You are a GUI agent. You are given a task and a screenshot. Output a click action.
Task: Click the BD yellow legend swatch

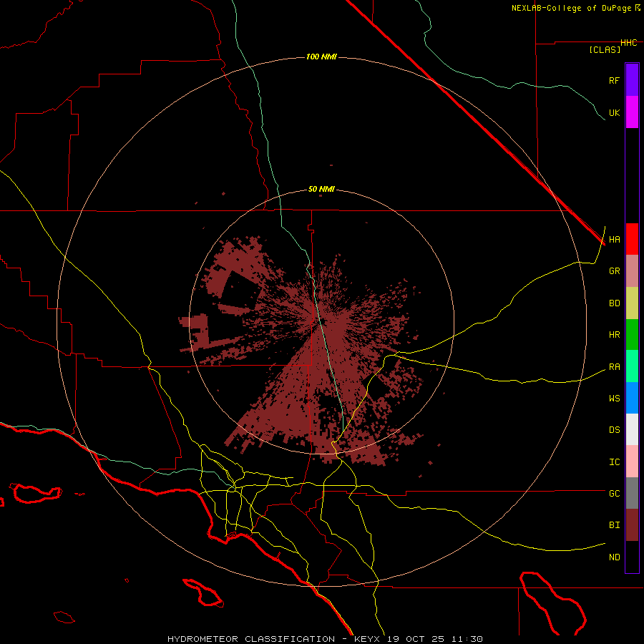[632, 303]
